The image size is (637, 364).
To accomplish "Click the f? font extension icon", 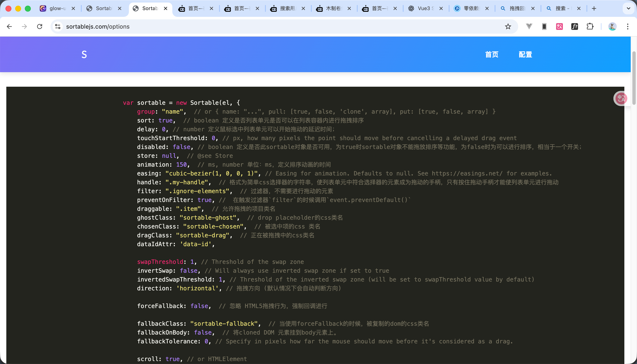I will [575, 27].
